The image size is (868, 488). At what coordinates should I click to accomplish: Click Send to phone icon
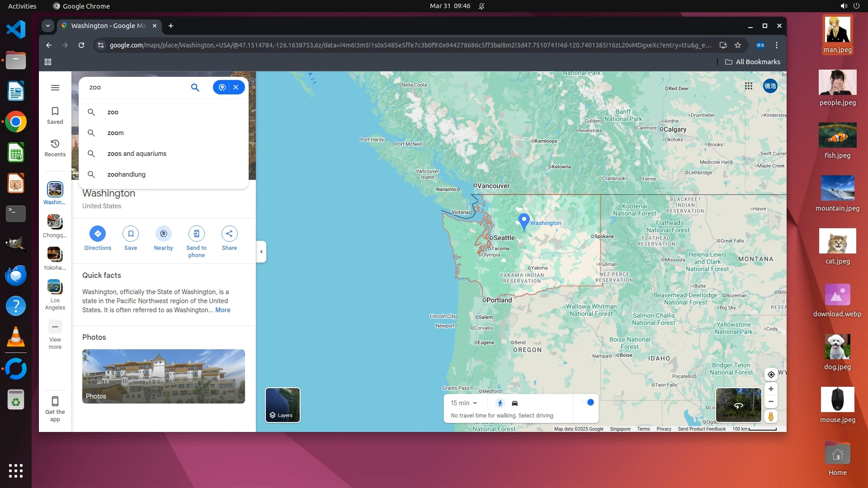[x=196, y=234]
